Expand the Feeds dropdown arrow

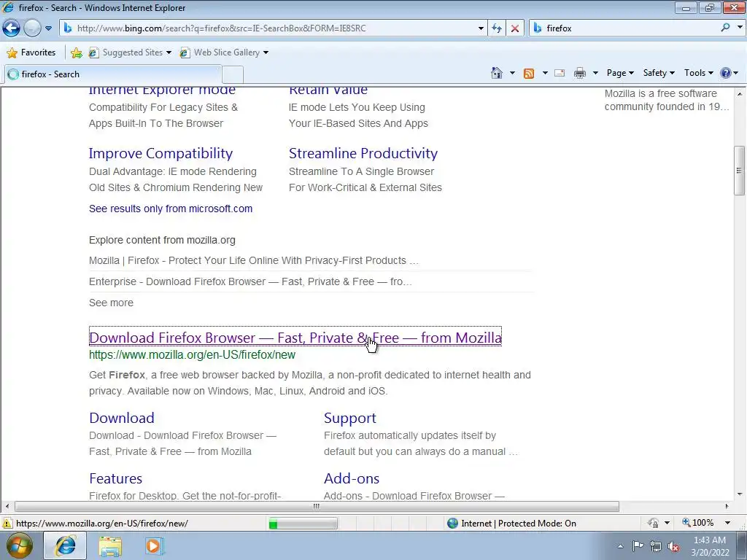pyautogui.click(x=545, y=73)
